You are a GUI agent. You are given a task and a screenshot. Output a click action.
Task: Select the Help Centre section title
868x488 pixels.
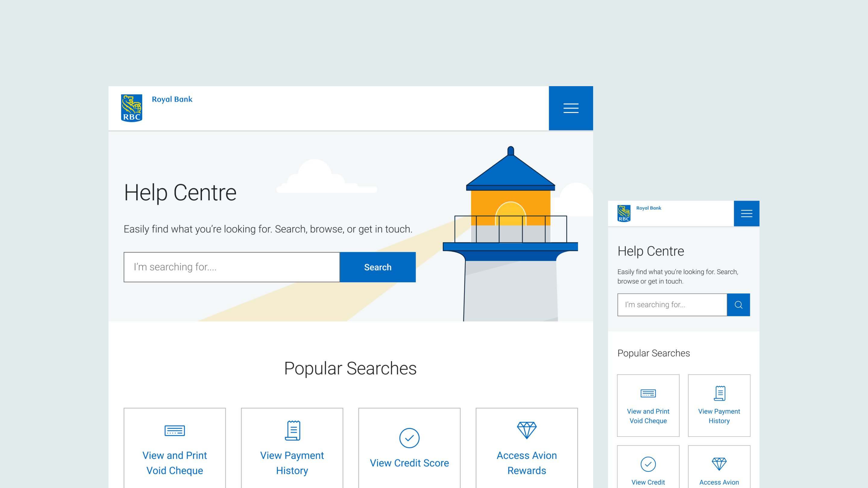180,192
